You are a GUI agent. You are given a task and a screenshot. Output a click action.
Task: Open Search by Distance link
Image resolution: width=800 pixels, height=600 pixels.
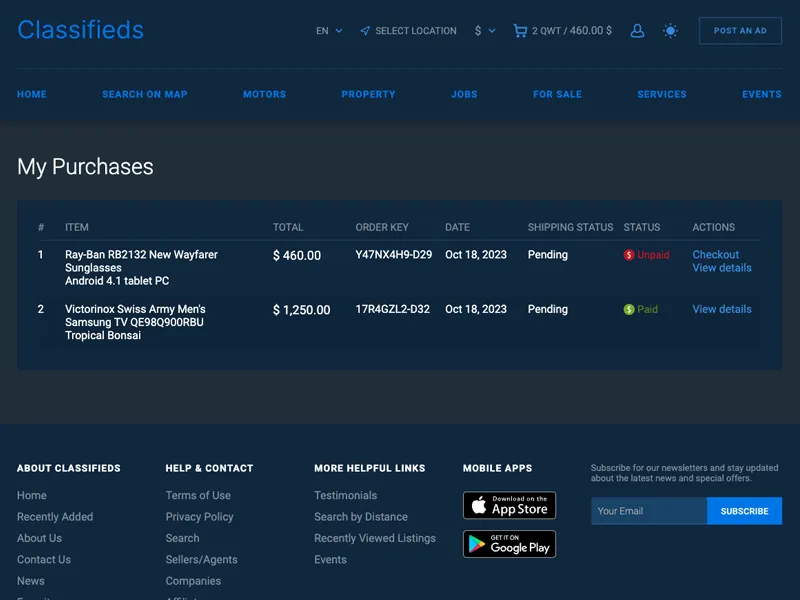pos(361,517)
